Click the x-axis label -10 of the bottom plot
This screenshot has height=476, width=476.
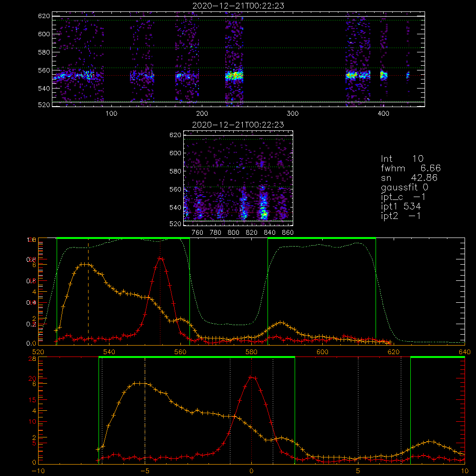(38, 471)
